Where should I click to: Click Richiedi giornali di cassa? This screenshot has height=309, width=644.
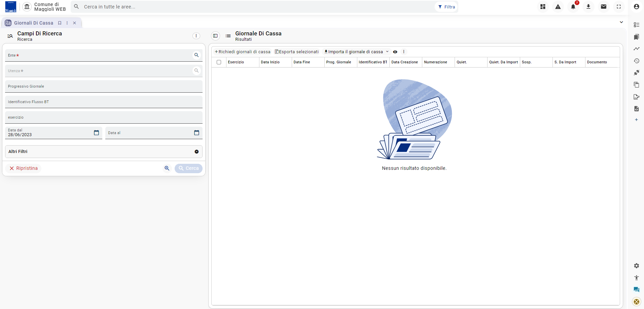coord(242,52)
